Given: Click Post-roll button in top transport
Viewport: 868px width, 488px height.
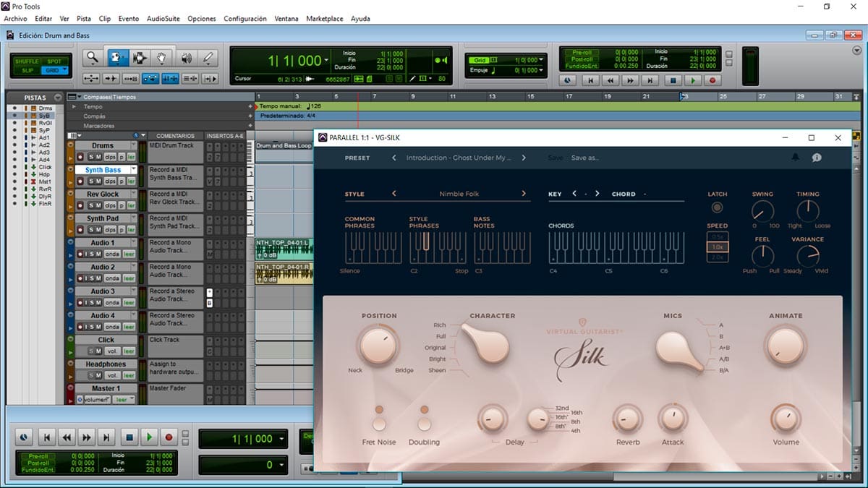Looking at the screenshot, I should [582, 59].
